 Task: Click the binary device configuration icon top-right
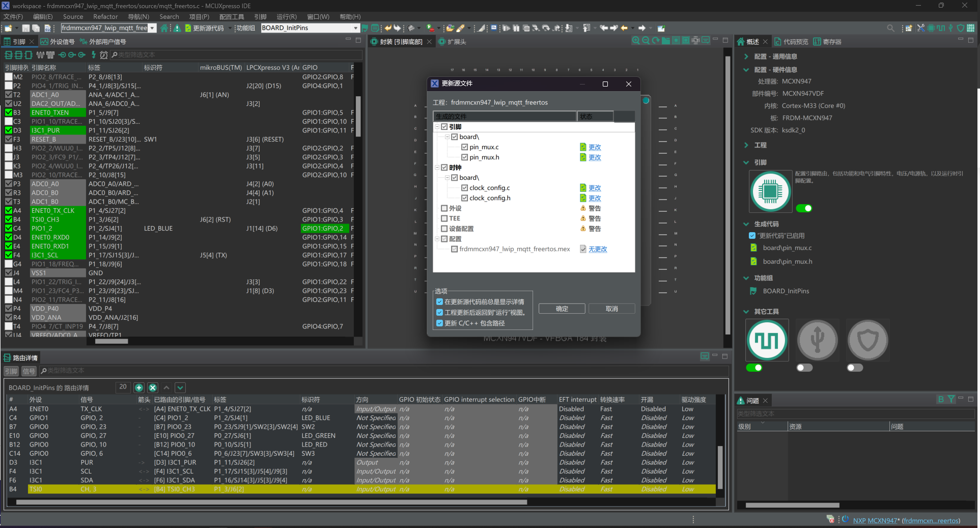[971, 28]
